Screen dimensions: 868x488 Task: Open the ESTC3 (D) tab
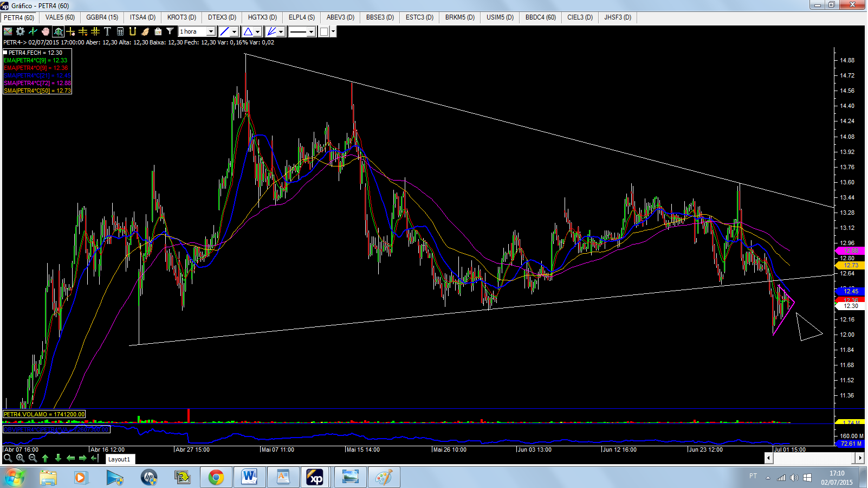tap(420, 17)
